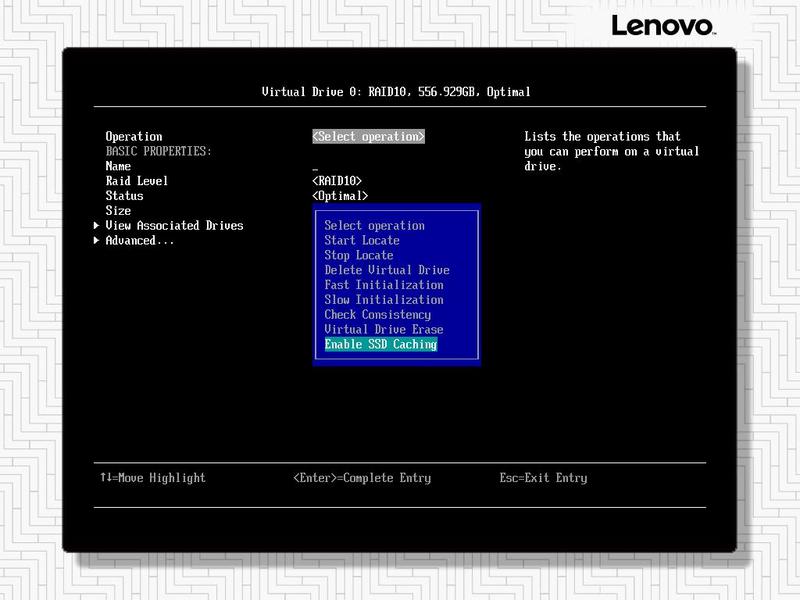Click the '<Enter>=Complete Entry' hint
This screenshot has width=800, height=600.
click(362, 478)
